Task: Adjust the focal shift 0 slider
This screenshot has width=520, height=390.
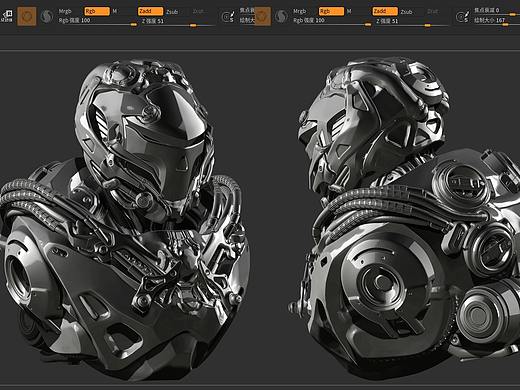Action: (496, 11)
